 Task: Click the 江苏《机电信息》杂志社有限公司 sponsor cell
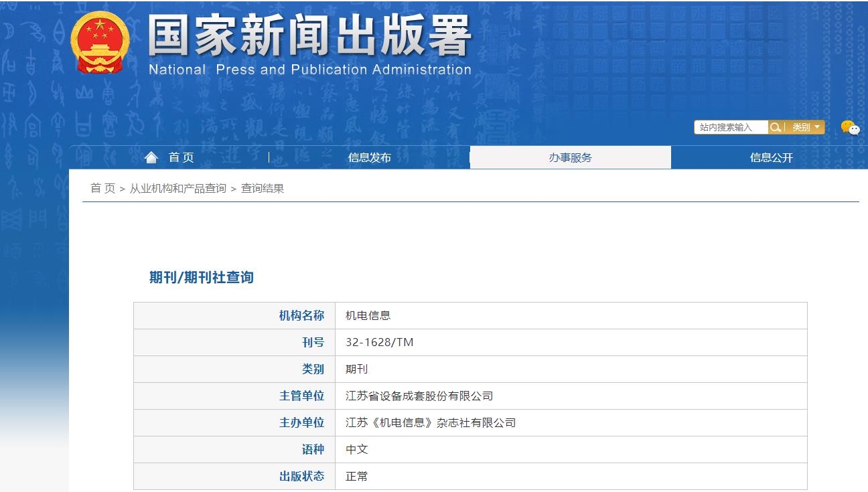(431, 422)
